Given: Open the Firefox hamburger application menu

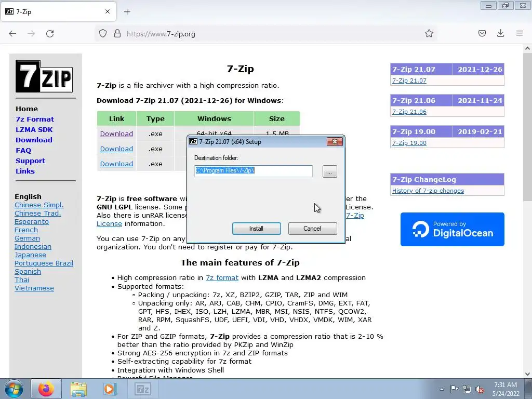Looking at the screenshot, I should (x=520, y=33).
